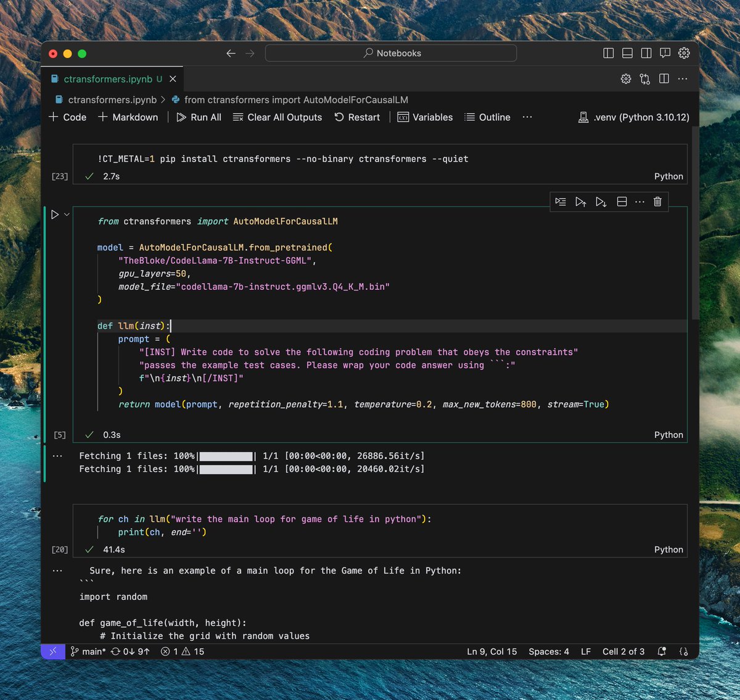This screenshot has width=740, height=700.
Task: Open the feedback speech-bubble icon
Action: click(665, 53)
